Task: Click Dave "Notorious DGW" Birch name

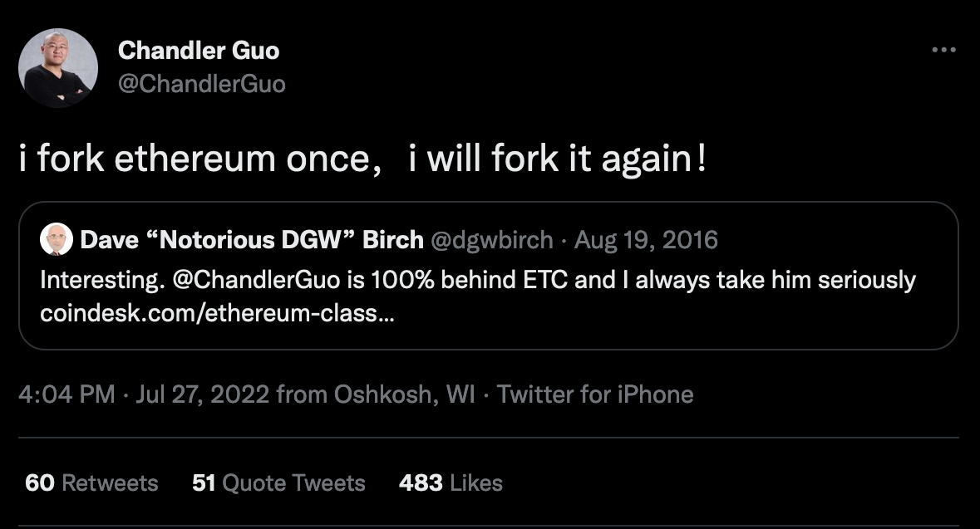Action: (251, 240)
